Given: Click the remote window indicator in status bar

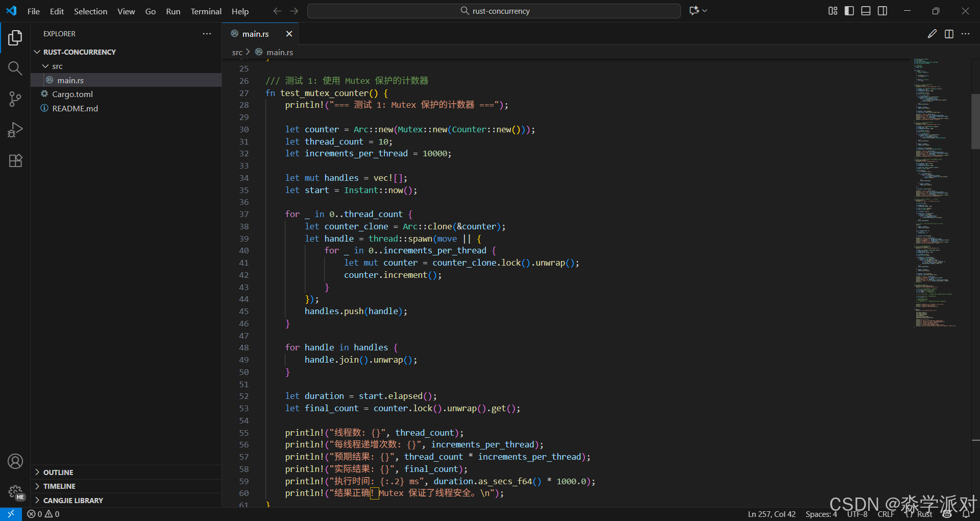Looking at the screenshot, I should pyautogui.click(x=11, y=514).
